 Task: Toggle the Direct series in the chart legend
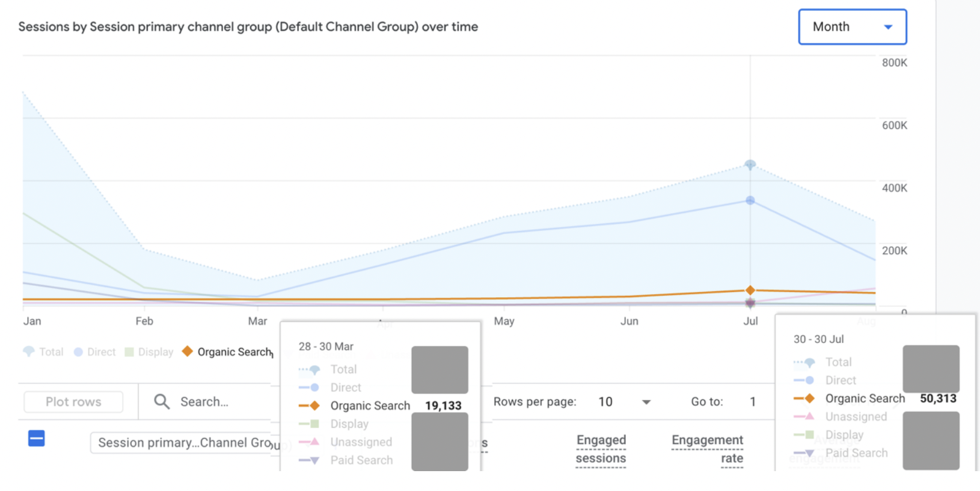point(94,352)
